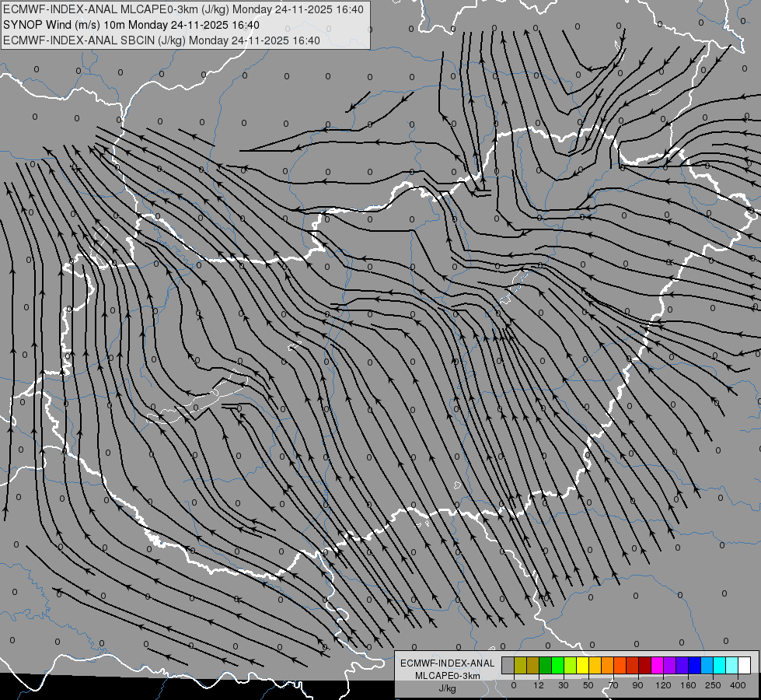Screen dimensions: 761x700
Task: Click the legend value label 90
Action: pos(637,685)
